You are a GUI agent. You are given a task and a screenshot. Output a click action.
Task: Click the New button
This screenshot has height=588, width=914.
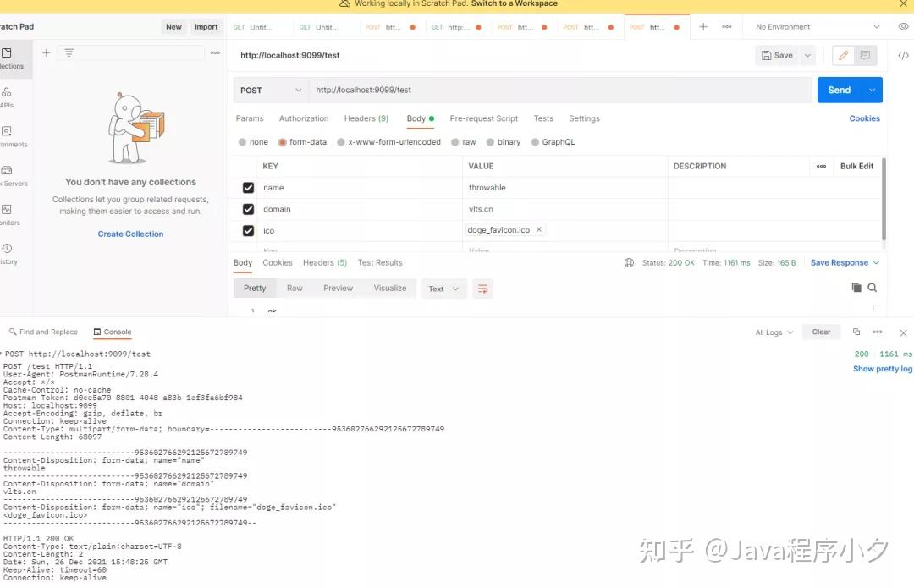point(173,27)
